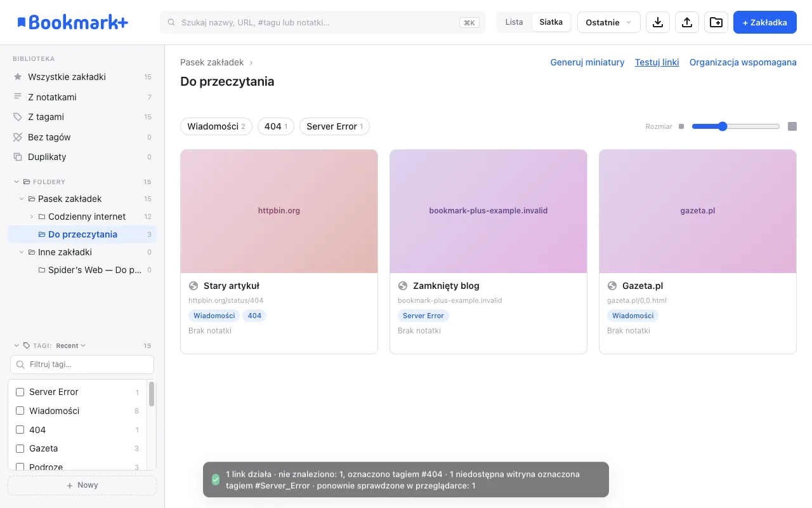Check the Wiadomości tag checkbox
The image size is (812, 508).
tap(20, 411)
